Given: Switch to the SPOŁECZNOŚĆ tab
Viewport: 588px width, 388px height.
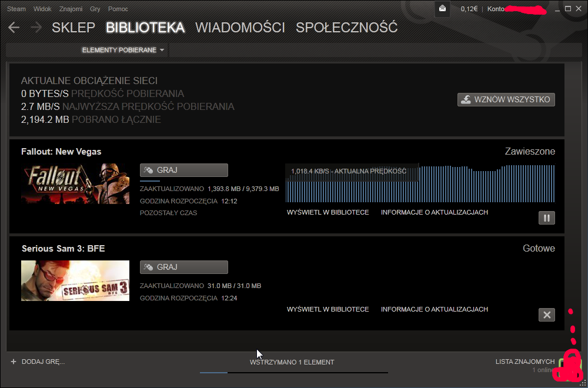Looking at the screenshot, I should pos(346,28).
